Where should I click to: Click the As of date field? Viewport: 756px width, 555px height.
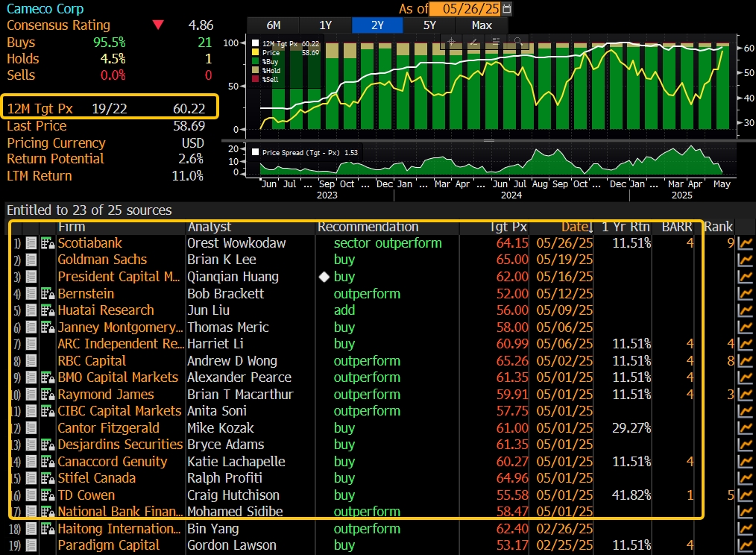[x=467, y=9]
